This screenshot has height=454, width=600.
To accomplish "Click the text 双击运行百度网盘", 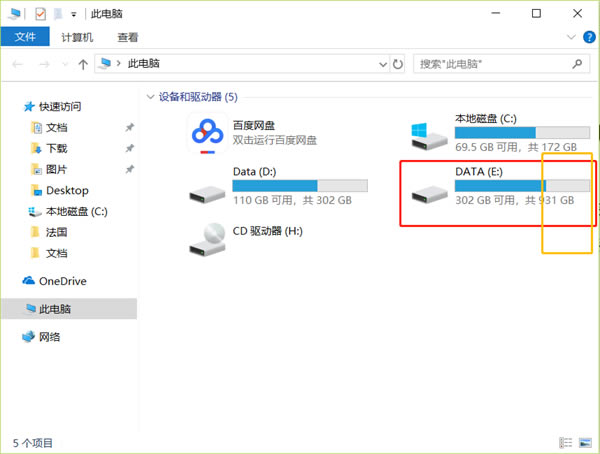I will pyautogui.click(x=275, y=140).
